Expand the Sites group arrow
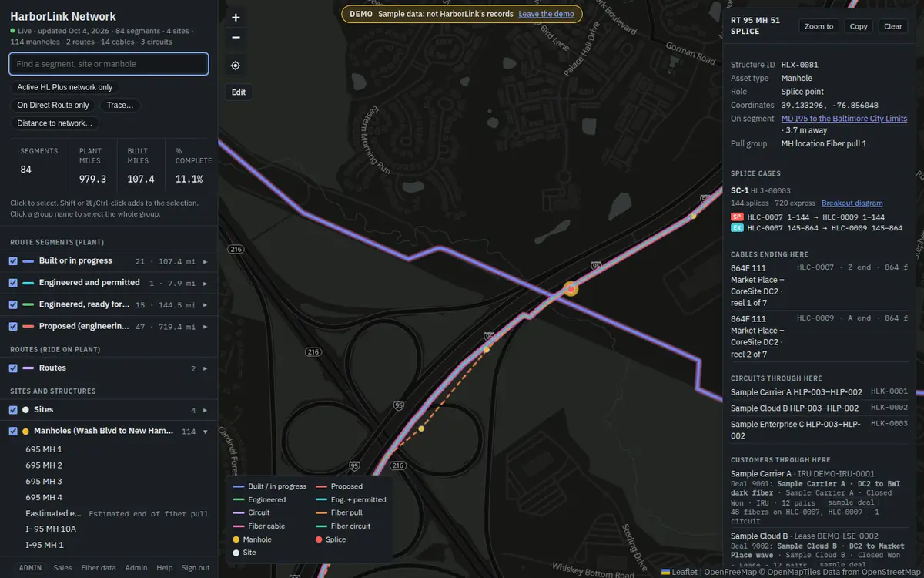Viewport: 924px width, 578px height. (205, 410)
